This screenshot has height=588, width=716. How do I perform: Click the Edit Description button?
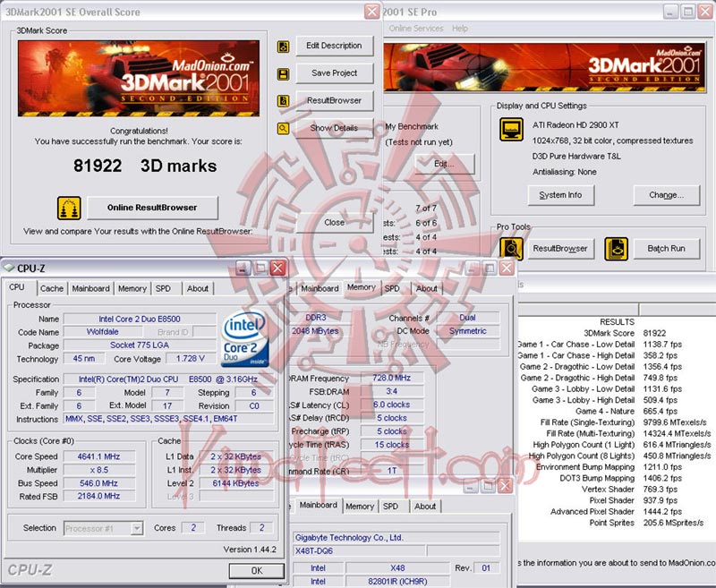click(x=334, y=46)
